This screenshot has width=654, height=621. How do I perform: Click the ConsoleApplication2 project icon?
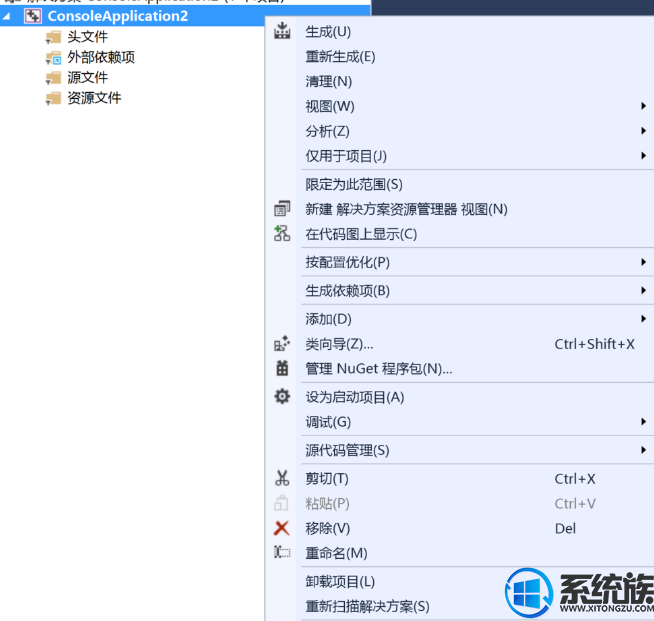[33, 16]
